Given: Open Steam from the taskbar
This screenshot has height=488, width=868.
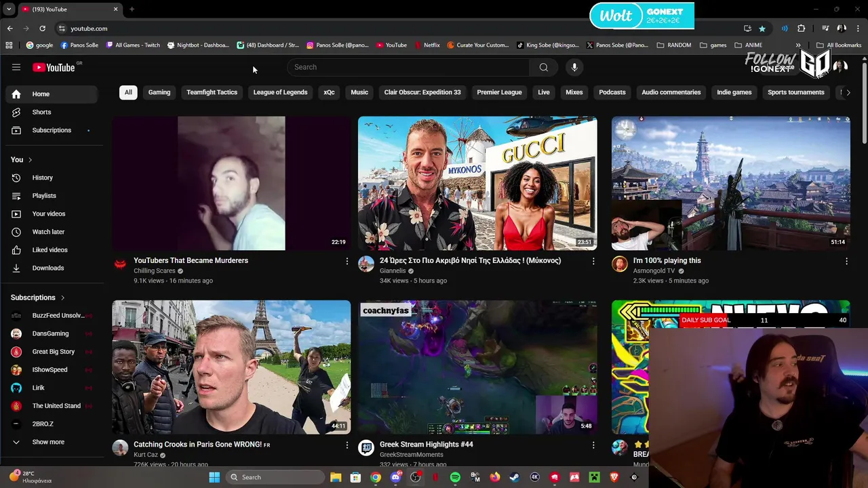Looking at the screenshot, I should pyautogui.click(x=515, y=477).
